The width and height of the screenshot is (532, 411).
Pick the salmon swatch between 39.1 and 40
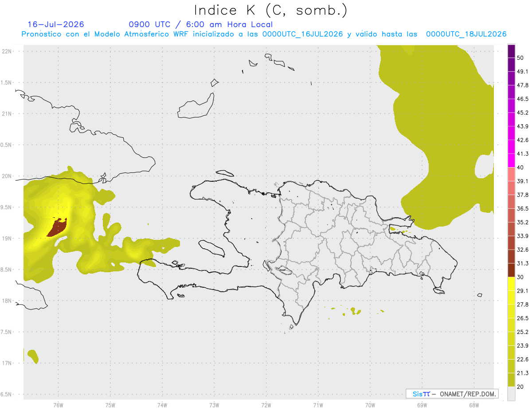(x=511, y=174)
